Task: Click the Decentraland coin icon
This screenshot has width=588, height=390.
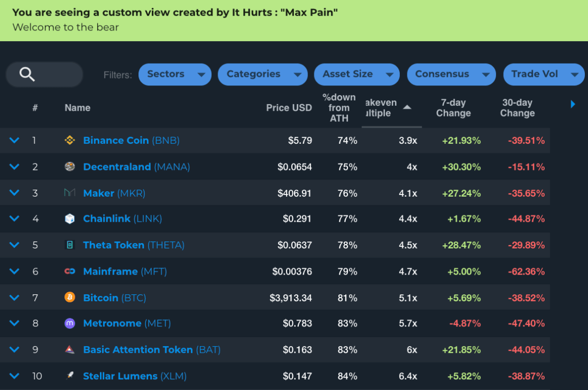Action: [69, 166]
